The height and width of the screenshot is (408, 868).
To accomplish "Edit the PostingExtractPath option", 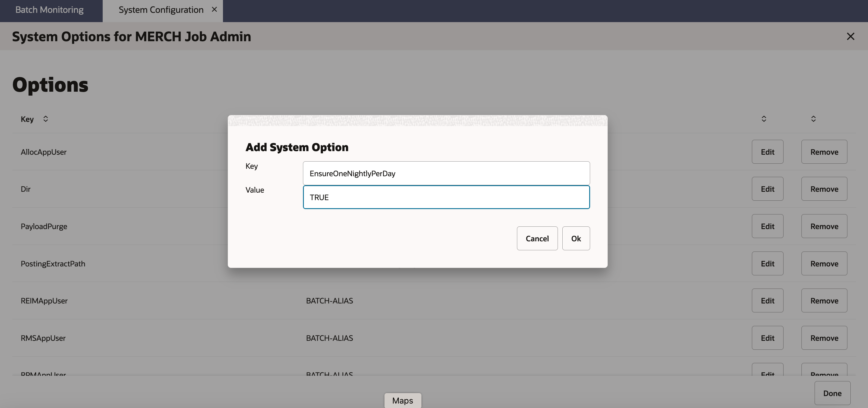I will click(767, 263).
